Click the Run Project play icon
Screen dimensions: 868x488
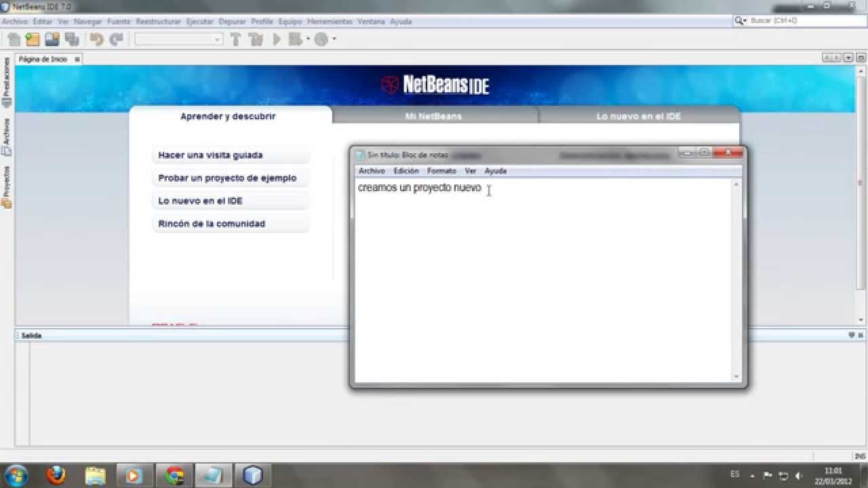(276, 39)
